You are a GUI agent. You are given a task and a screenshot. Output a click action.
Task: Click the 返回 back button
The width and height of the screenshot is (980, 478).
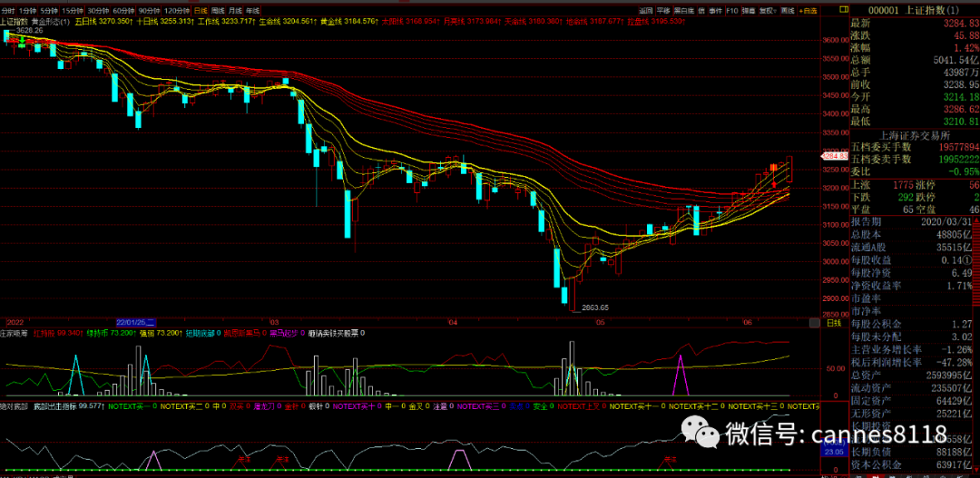click(x=646, y=11)
